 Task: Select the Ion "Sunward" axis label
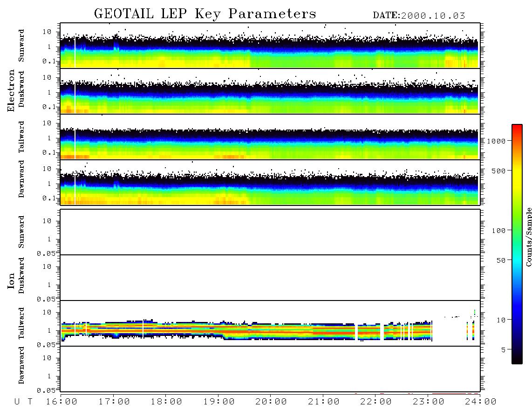click(21, 232)
